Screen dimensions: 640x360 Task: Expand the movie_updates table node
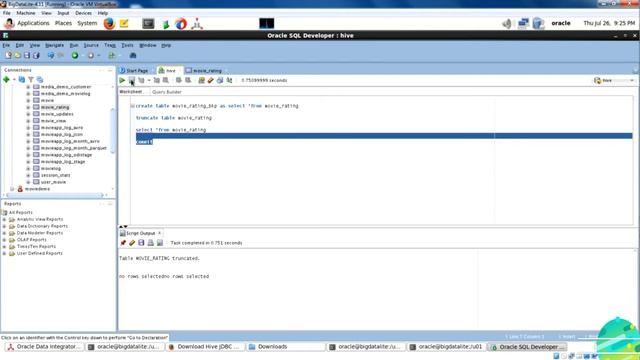[28, 114]
